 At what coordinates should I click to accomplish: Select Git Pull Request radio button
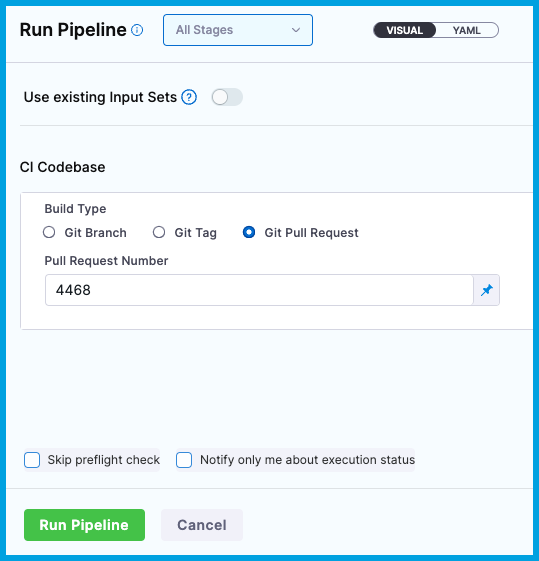tap(249, 233)
